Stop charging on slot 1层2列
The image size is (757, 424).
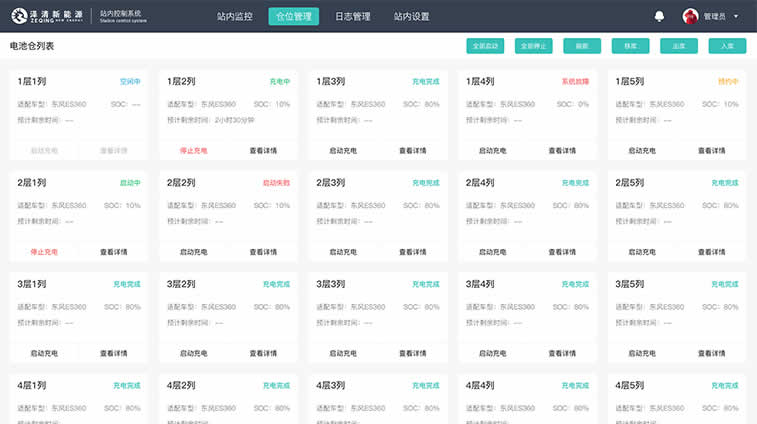point(194,151)
